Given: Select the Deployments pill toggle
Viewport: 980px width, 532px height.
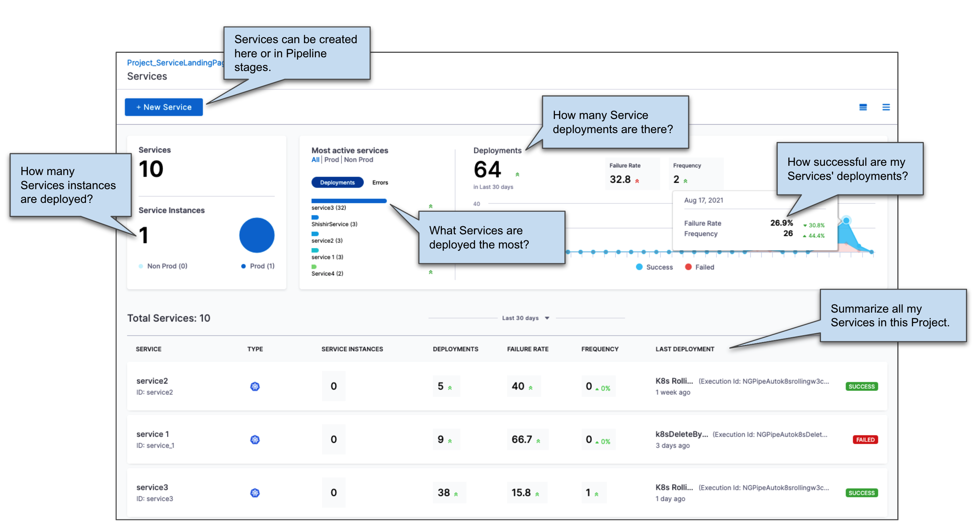Looking at the screenshot, I should 337,183.
